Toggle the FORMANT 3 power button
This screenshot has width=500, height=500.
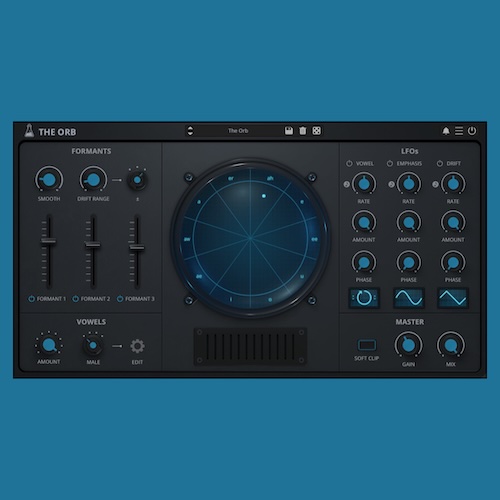coord(120,299)
